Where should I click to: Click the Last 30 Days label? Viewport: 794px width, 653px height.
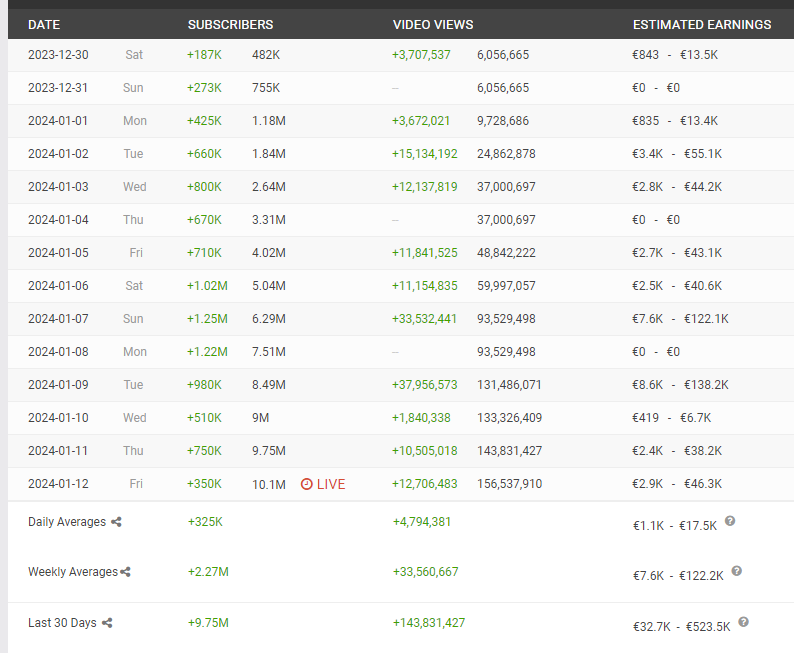(62, 623)
